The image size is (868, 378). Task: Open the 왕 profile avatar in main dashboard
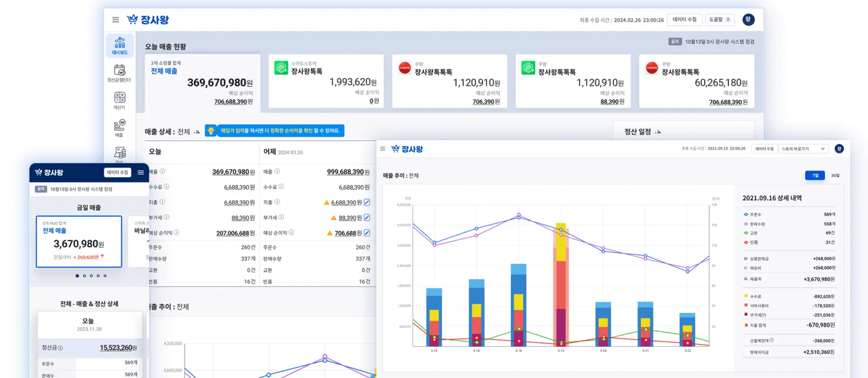pyautogui.click(x=748, y=19)
